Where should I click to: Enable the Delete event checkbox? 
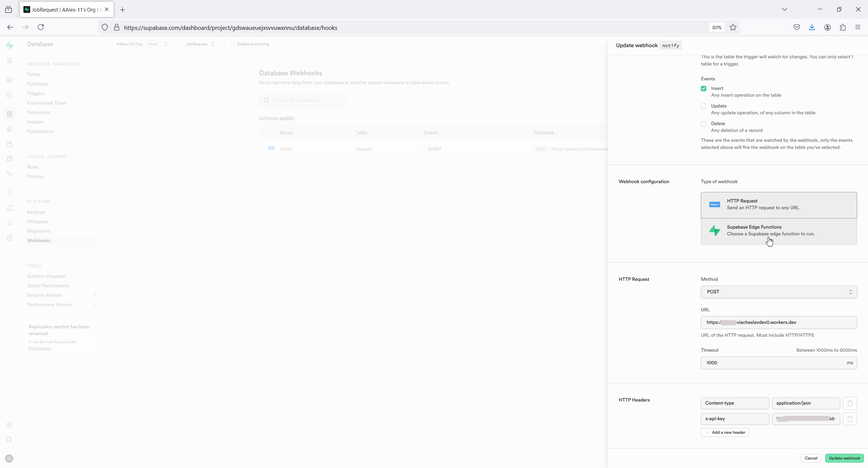[704, 124]
